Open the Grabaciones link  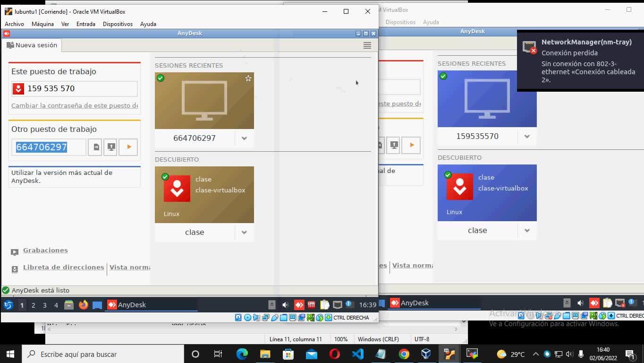45,251
